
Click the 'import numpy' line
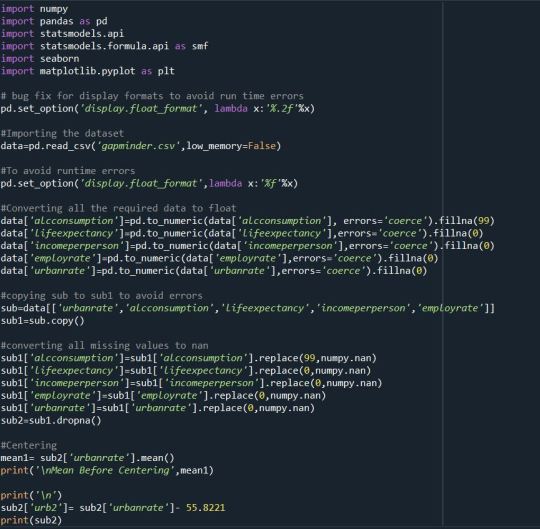click(x=34, y=9)
